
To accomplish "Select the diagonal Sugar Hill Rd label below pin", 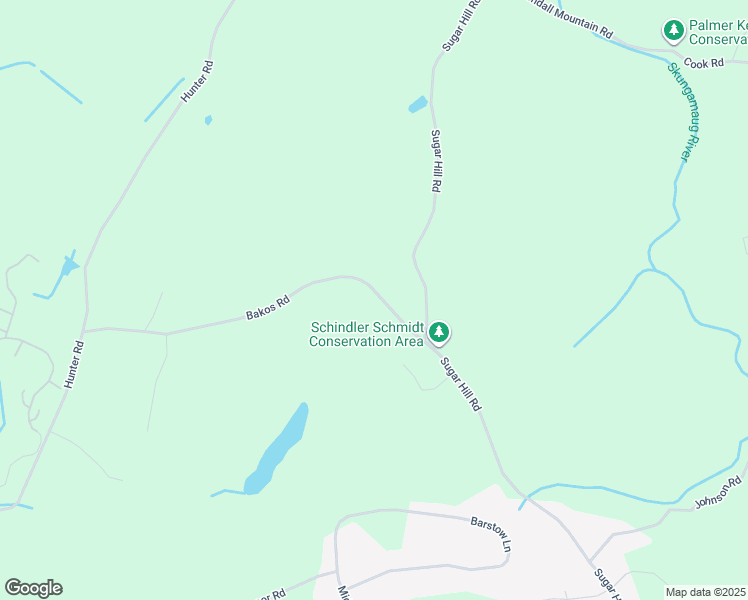I will 461,384.
